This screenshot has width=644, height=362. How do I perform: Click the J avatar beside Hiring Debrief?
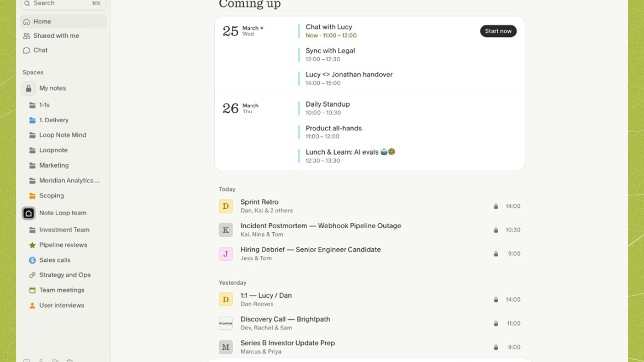tap(225, 254)
